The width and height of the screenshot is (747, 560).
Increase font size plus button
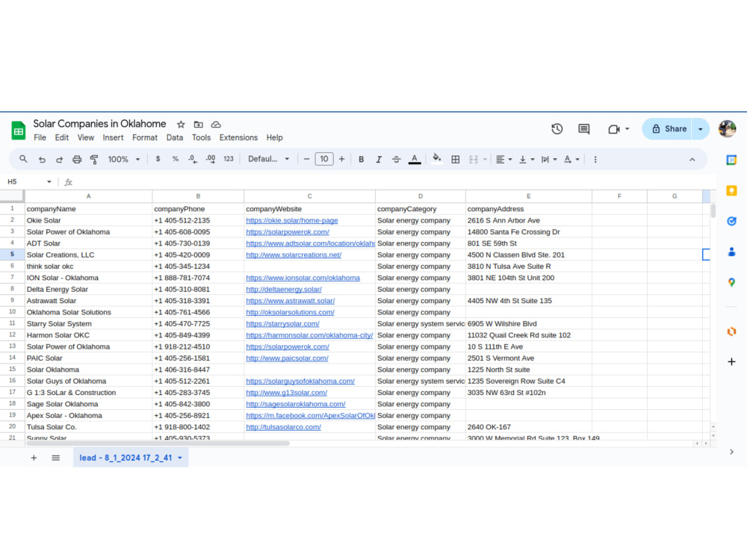[341, 159]
